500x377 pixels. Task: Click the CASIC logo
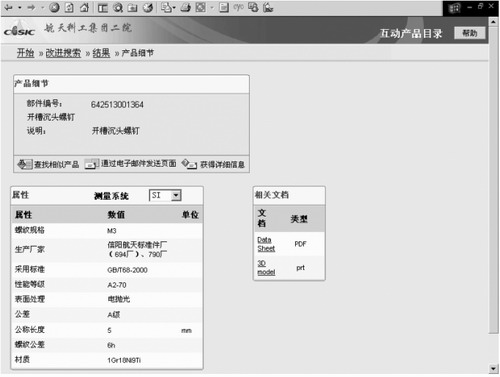tap(19, 30)
